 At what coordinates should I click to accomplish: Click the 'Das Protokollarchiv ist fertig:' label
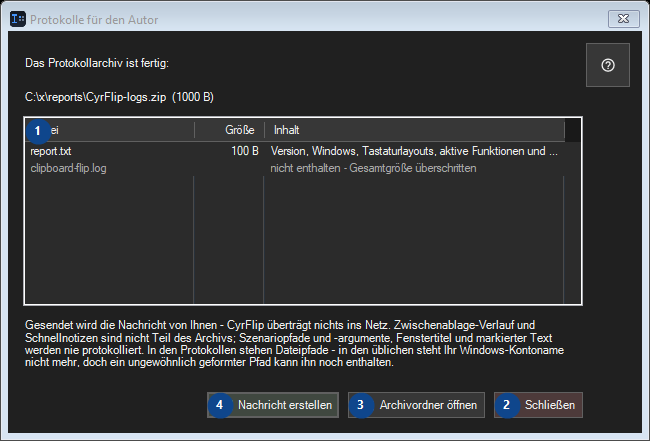(97, 63)
